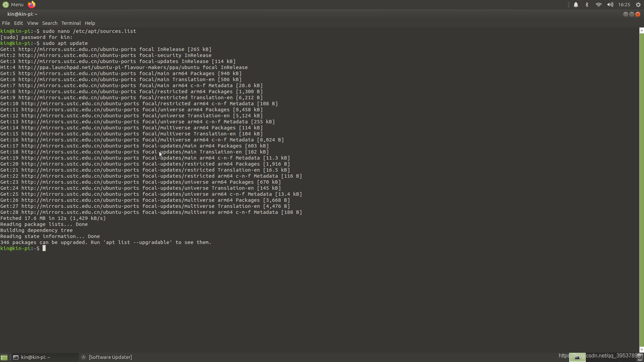Click the clock showing 16:25
Image resolution: width=644 pixels, height=362 pixels.
(x=624, y=5)
